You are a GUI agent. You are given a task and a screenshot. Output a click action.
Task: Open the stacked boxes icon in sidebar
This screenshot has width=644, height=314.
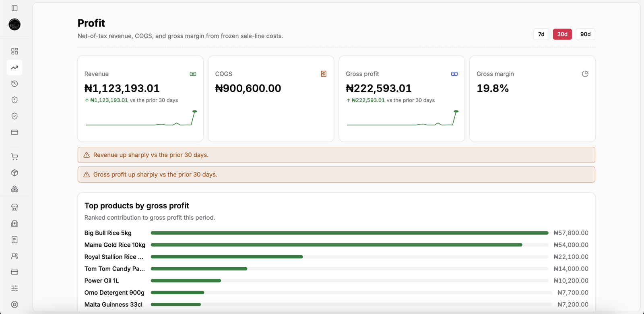(x=14, y=189)
